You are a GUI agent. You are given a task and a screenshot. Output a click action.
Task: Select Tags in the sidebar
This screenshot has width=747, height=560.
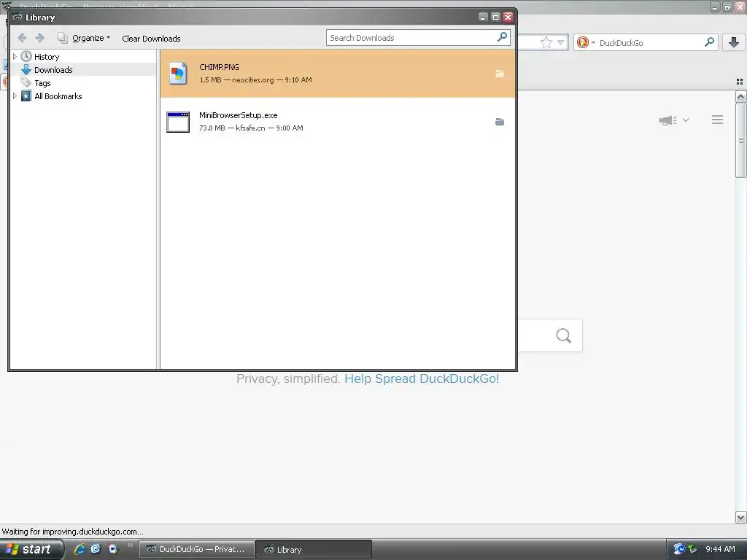(x=42, y=83)
